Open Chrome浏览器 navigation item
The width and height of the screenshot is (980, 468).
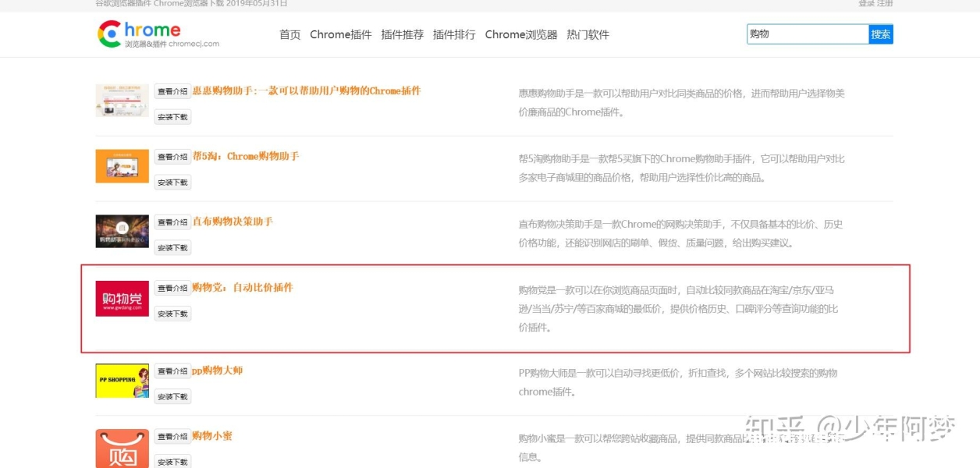click(x=520, y=34)
